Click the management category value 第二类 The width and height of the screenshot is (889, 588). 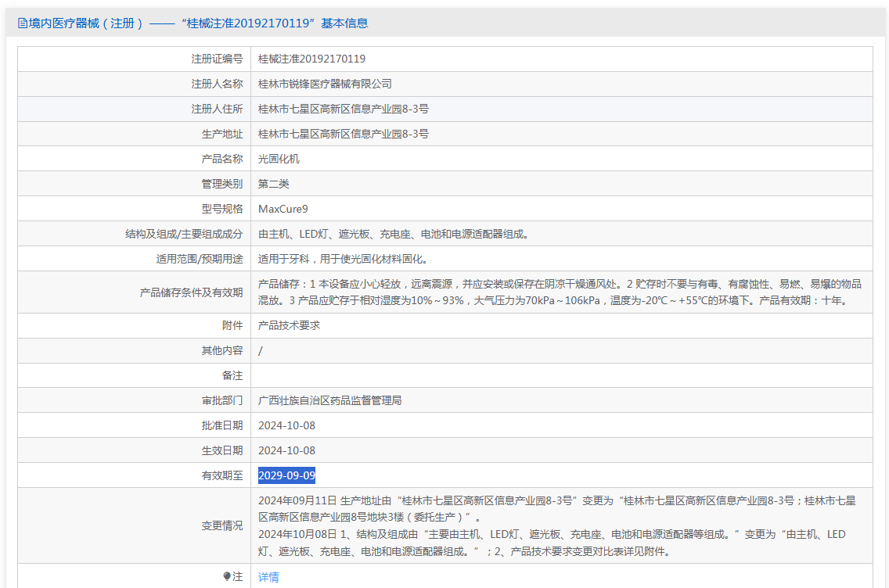(x=274, y=184)
